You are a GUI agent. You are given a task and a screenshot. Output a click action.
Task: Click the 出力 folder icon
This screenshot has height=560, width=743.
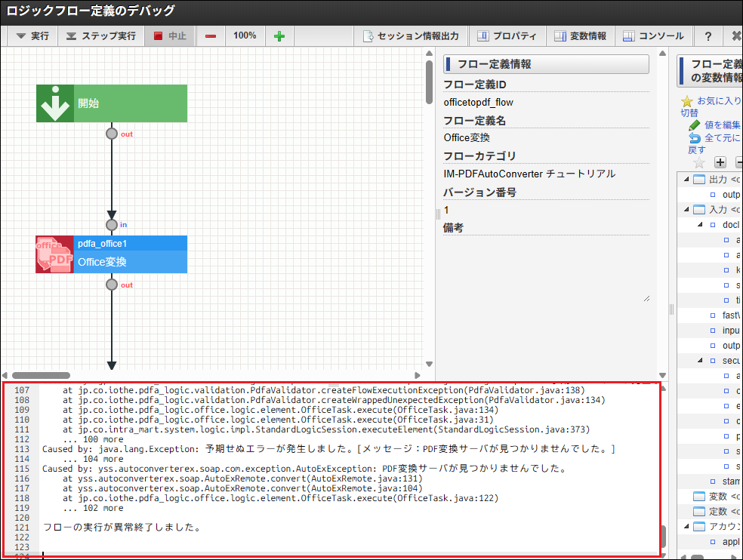(699, 179)
